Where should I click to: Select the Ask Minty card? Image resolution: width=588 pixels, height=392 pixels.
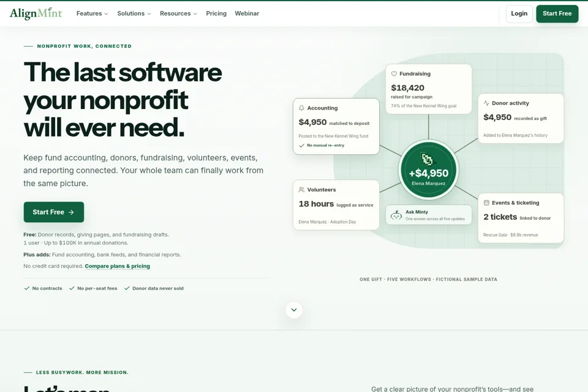[x=429, y=215]
